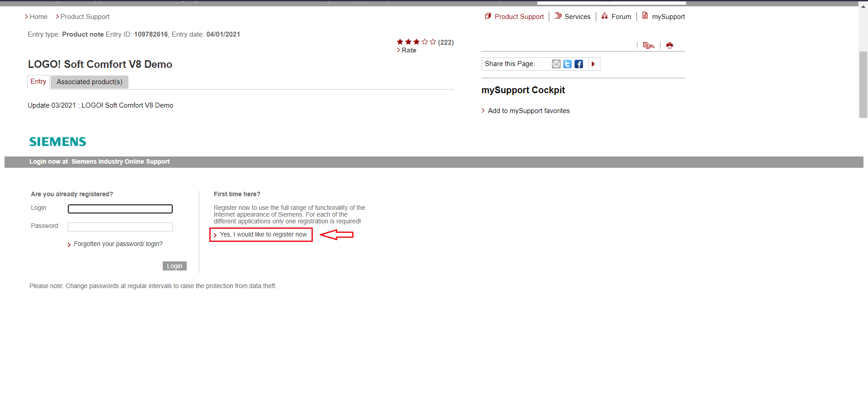Click the URL copy icon
The image size is (868, 407).
(x=649, y=45)
